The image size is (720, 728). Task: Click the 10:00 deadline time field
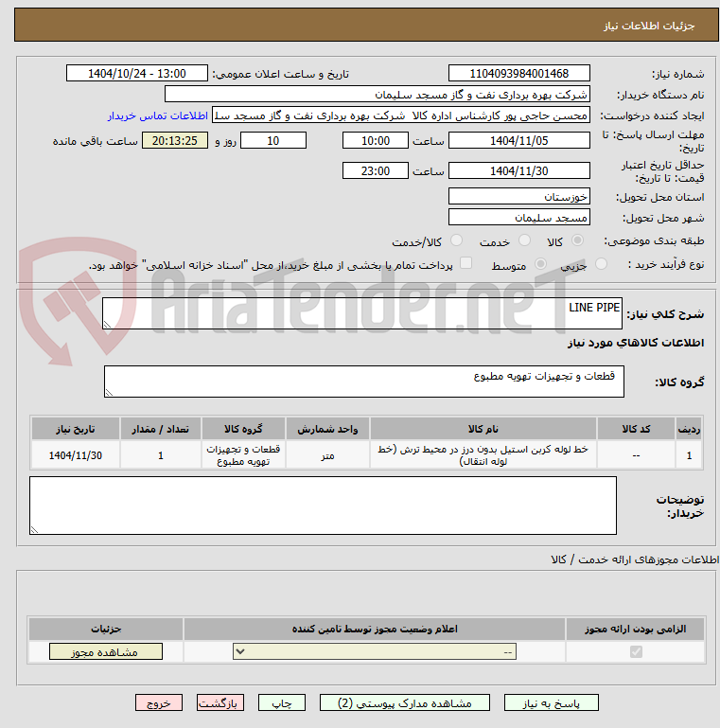[x=376, y=141]
